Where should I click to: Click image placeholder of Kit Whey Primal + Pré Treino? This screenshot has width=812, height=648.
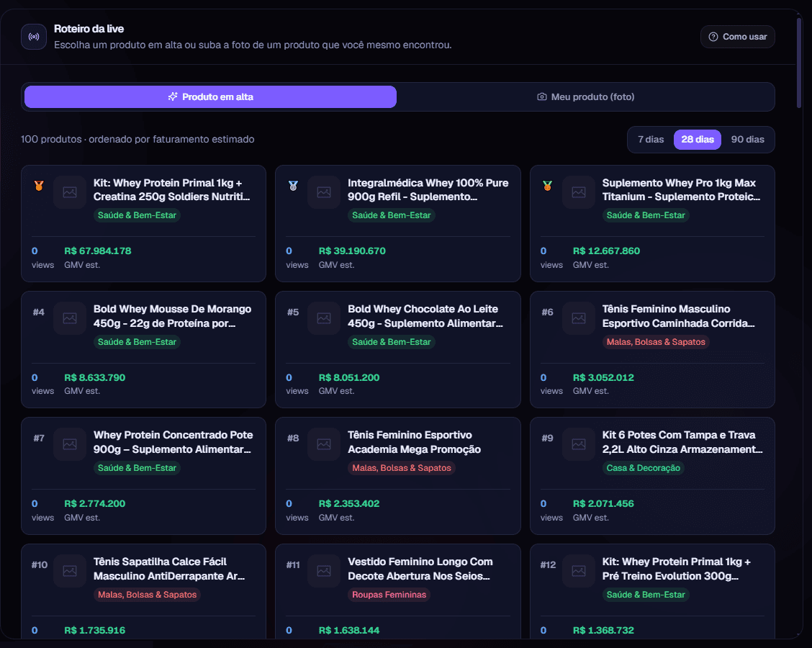579,571
